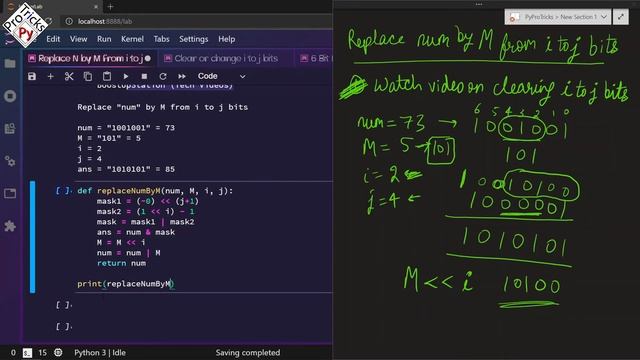
Task: Copy the selected cell in notebook toolbar
Action: tap(88, 76)
